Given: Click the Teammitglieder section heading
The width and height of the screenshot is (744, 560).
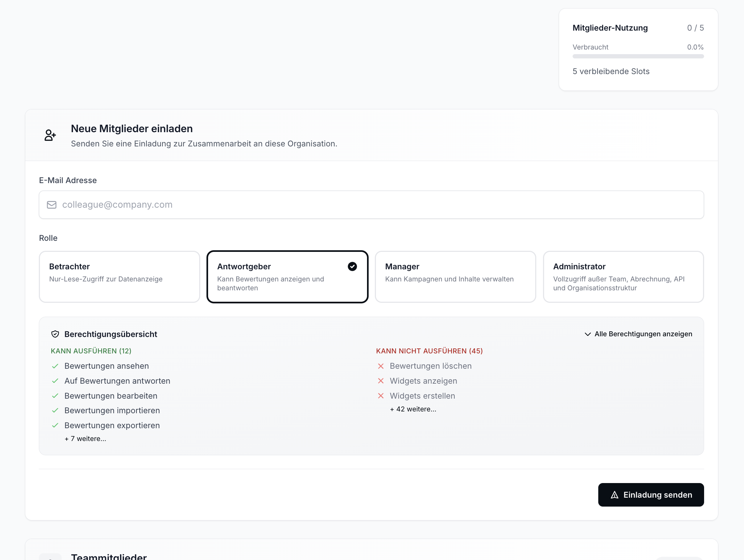Looking at the screenshot, I should point(109,556).
